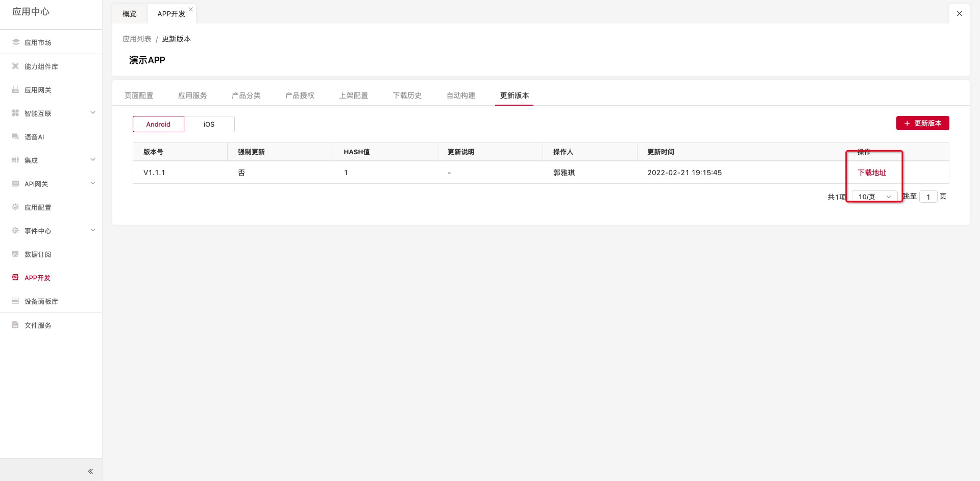
Task: Click the 文件服务 document icon
Action: [x=15, y=325]
